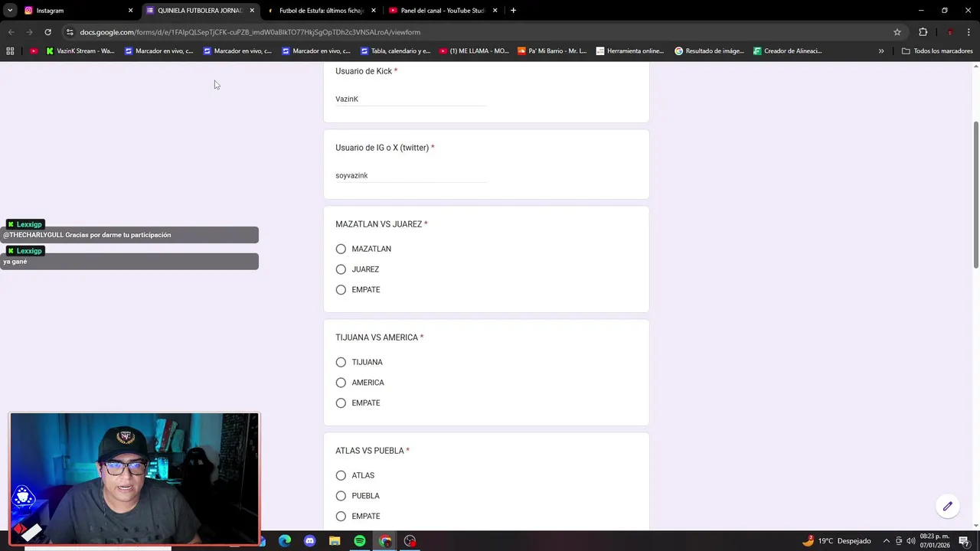980x551 pixels.
Task: Open the Pa' Mi Barrio bookmark
Action: (x=552, y=51)
